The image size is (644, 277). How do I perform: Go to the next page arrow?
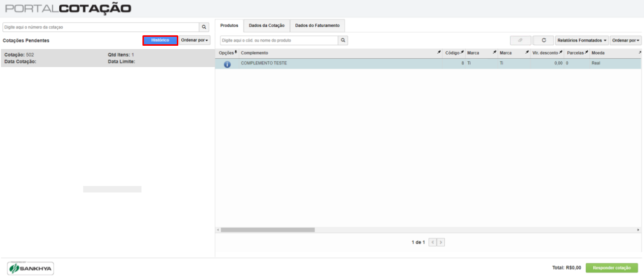[x=441, y=242]
